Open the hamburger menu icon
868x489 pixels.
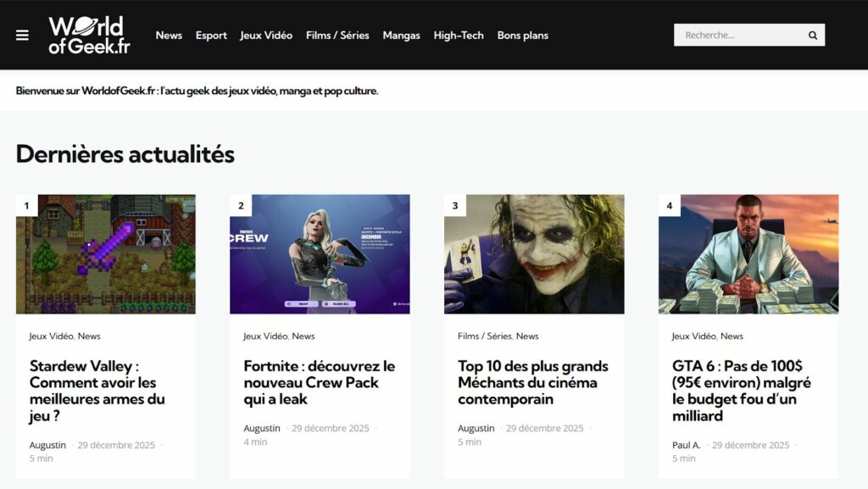(22, 36)
